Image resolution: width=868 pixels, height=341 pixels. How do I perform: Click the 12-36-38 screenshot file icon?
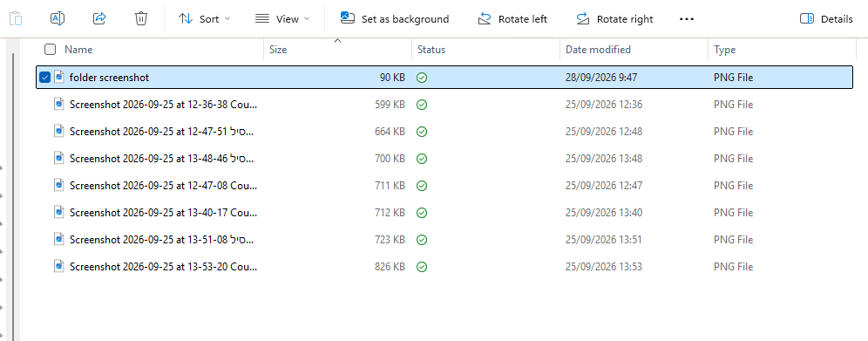(59, 104)
